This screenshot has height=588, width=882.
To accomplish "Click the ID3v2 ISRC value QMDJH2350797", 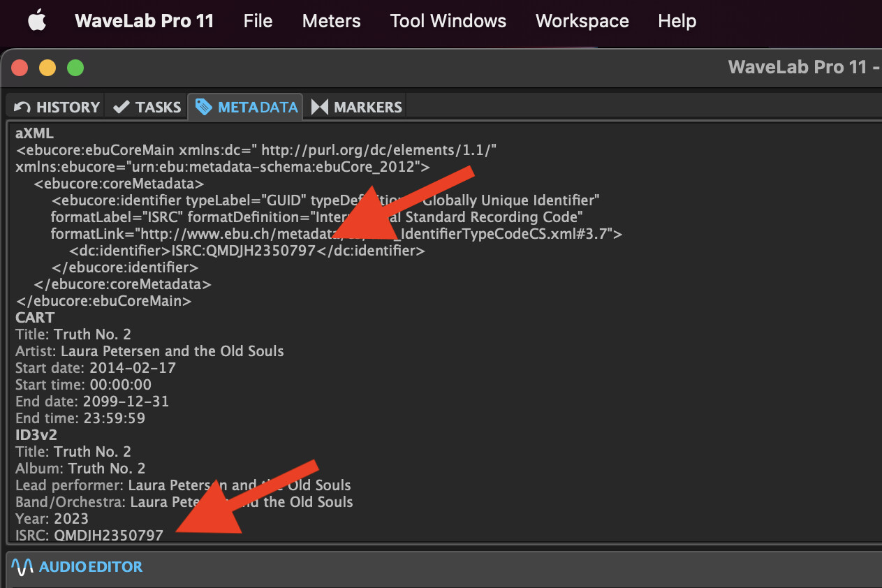I will click(x=108, y=536).
